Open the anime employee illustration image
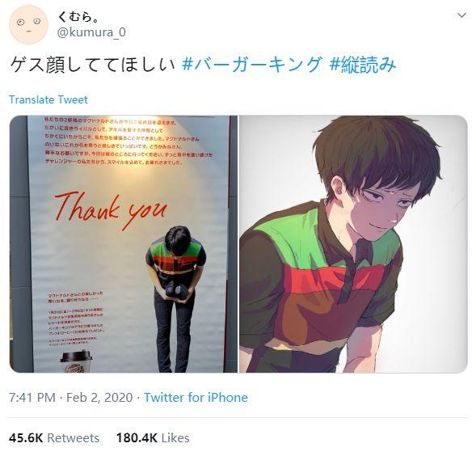476x456 pixels. [353, 244]
